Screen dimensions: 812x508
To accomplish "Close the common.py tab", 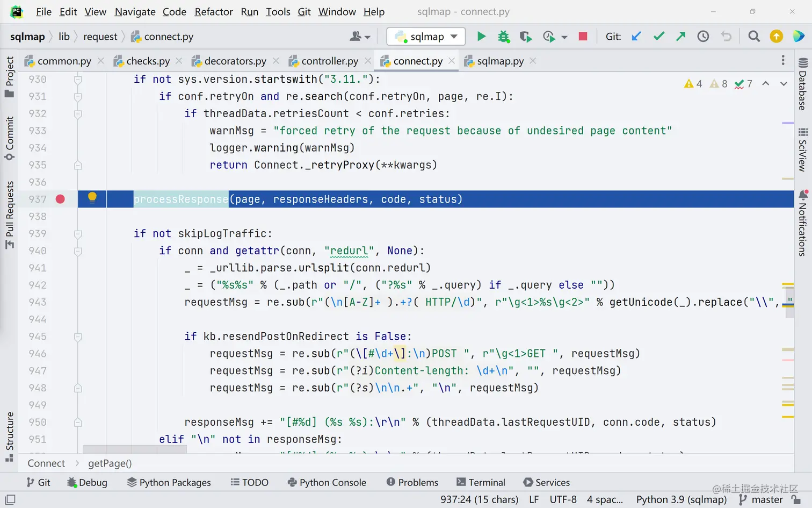I will click(100, 61).
